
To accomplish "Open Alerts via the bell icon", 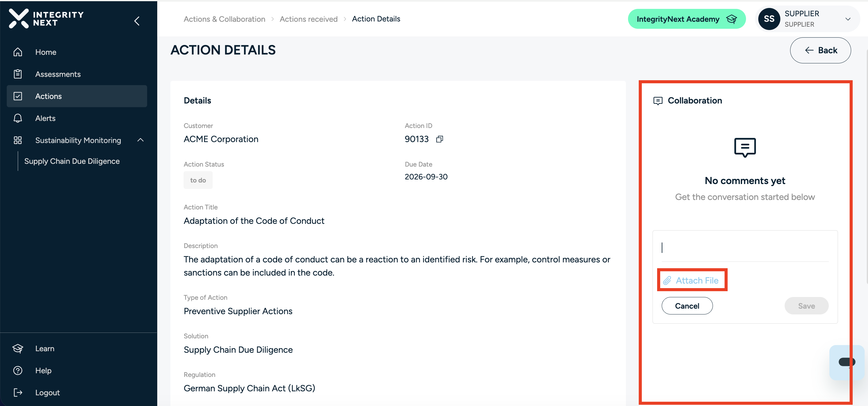I will (18, 118).
